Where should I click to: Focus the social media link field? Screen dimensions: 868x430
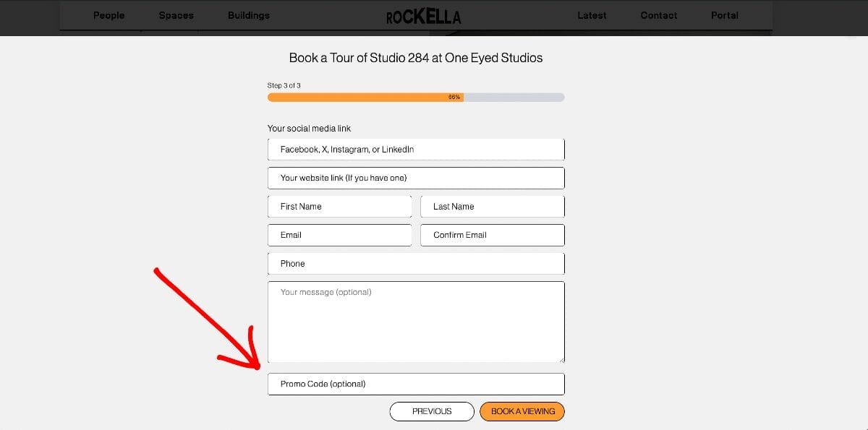click(x=416, y=150)
